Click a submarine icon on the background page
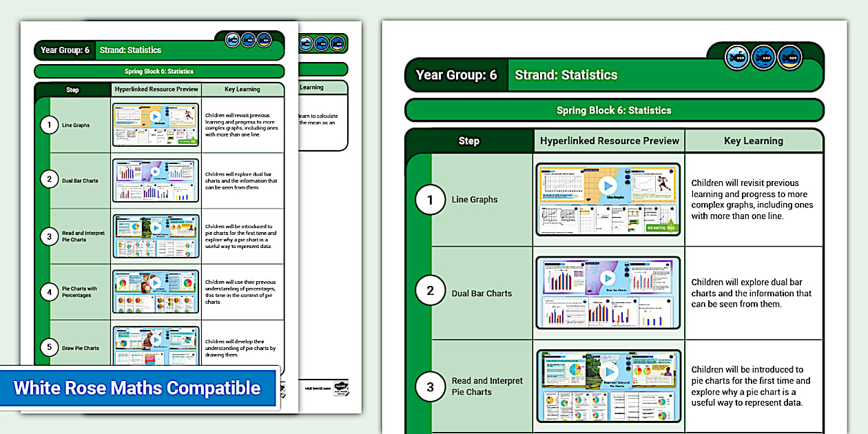Screen dimensions: 868x434 pos(248,40)
